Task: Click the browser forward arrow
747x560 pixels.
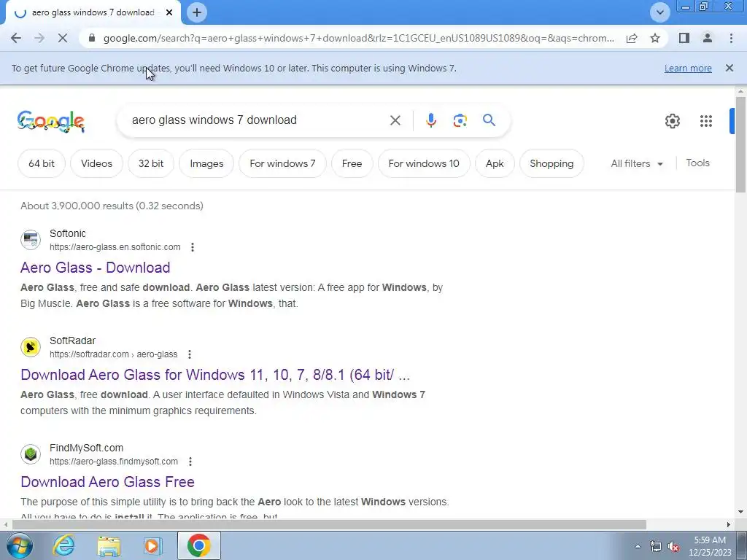Action: point(39,38)
